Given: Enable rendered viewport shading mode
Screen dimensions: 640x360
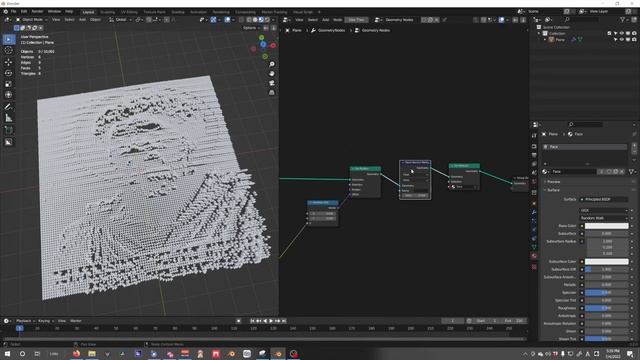Looking at the screenshot, I should 267,20.
